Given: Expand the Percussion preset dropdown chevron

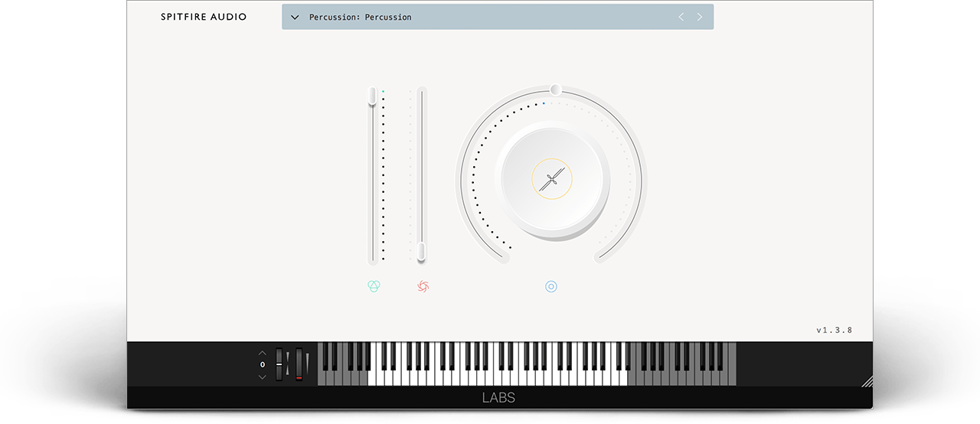Looking at the screenshot, I should pos(295,17).
